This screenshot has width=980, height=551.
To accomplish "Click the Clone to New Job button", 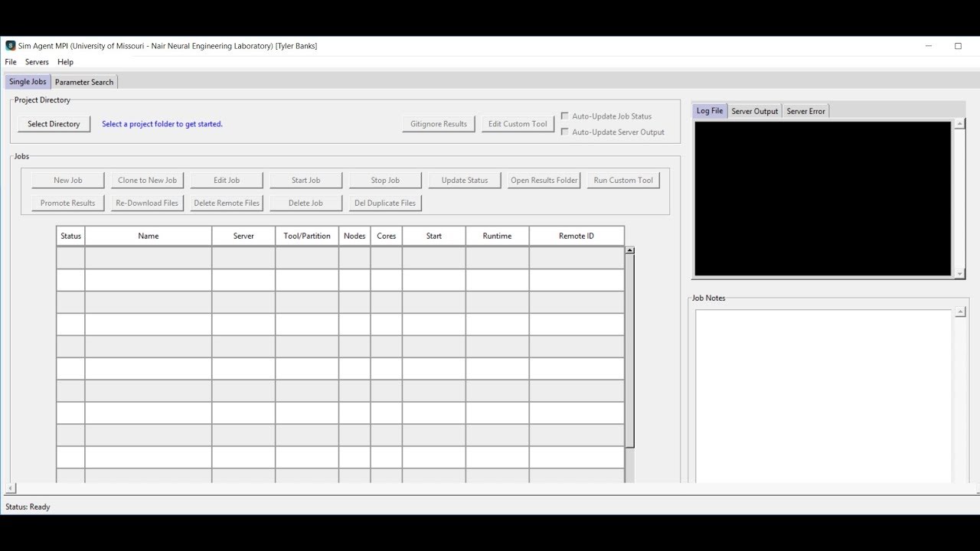I will tap(147, 181).
